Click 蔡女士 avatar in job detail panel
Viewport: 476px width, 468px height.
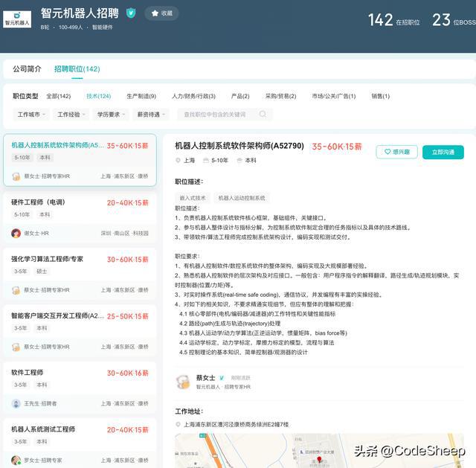(x=183, y=382)
